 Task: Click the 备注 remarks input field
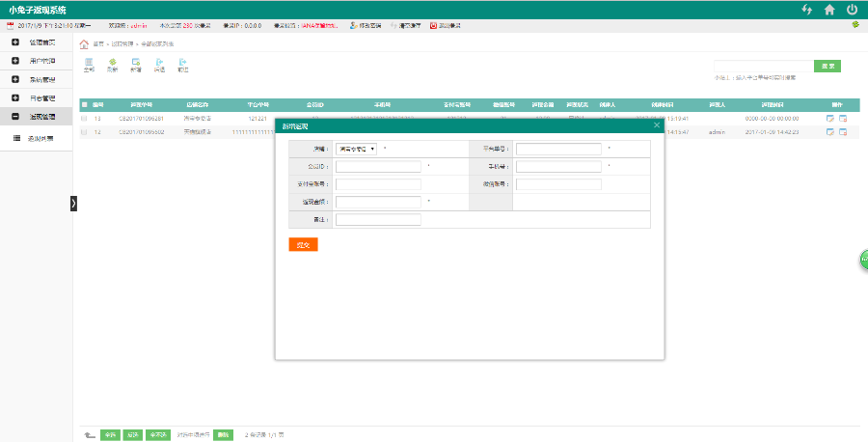click(379, 220)
